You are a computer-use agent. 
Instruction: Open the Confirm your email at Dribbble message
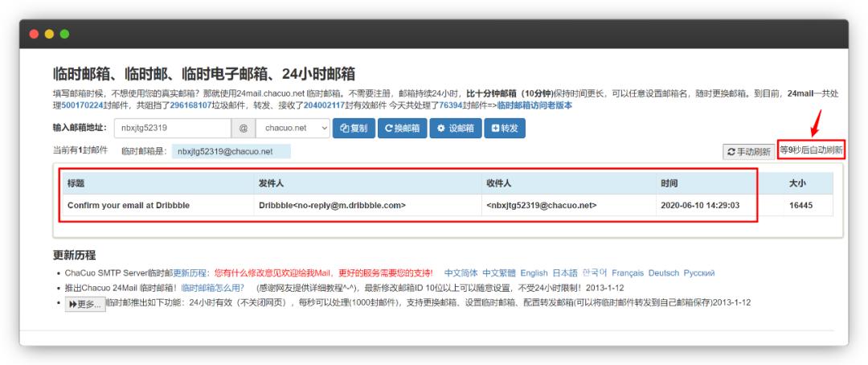129,205
